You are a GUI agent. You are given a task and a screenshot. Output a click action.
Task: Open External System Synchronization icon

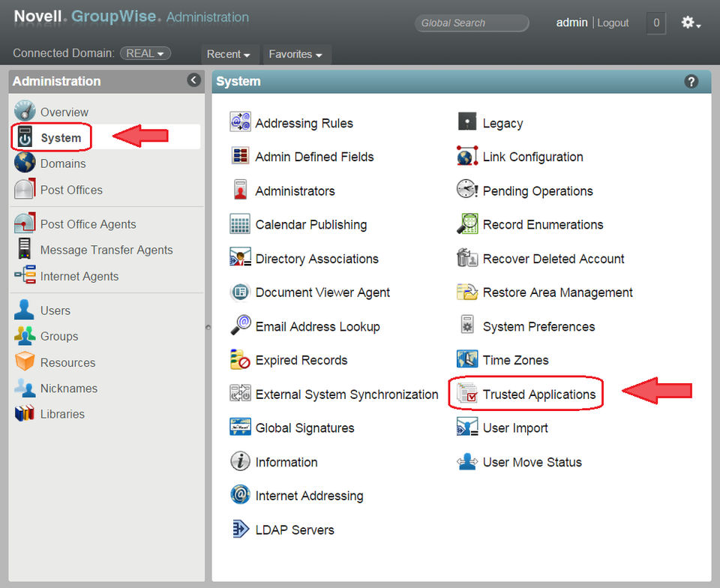pyautogui.click(x=240, y=394)
